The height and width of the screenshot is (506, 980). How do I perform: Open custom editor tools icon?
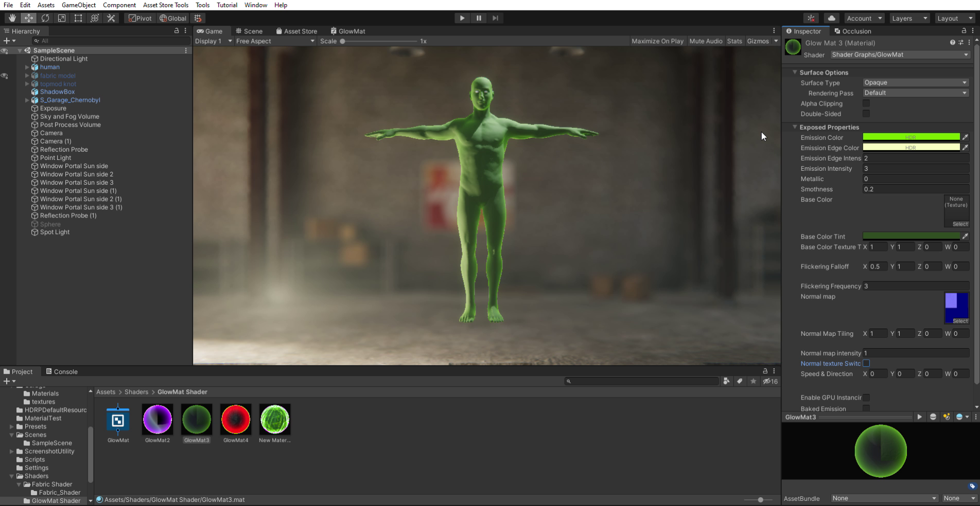point(111,18)
